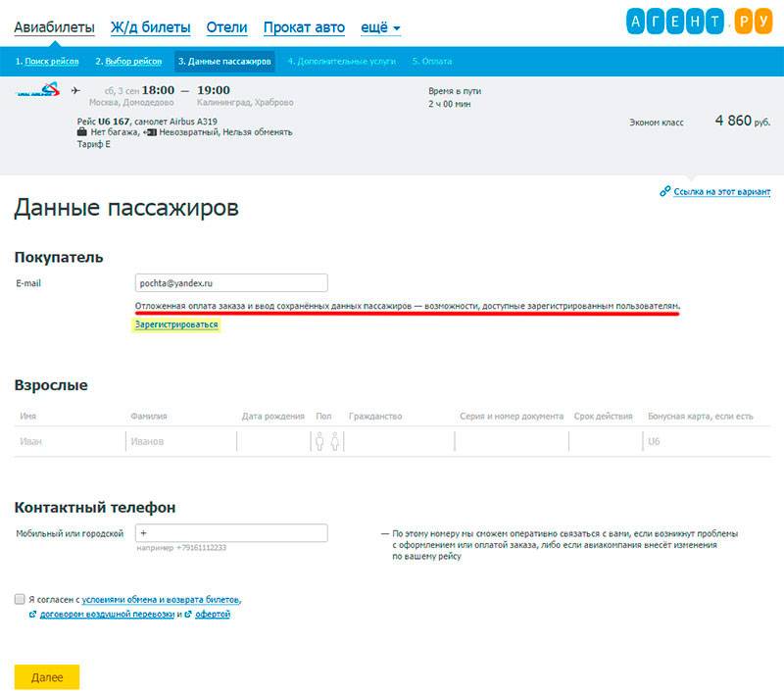Image resolution: width=784 pixels, height=696 pixels.
Task: Click the chain link icon
Action: tap(665, 191)
